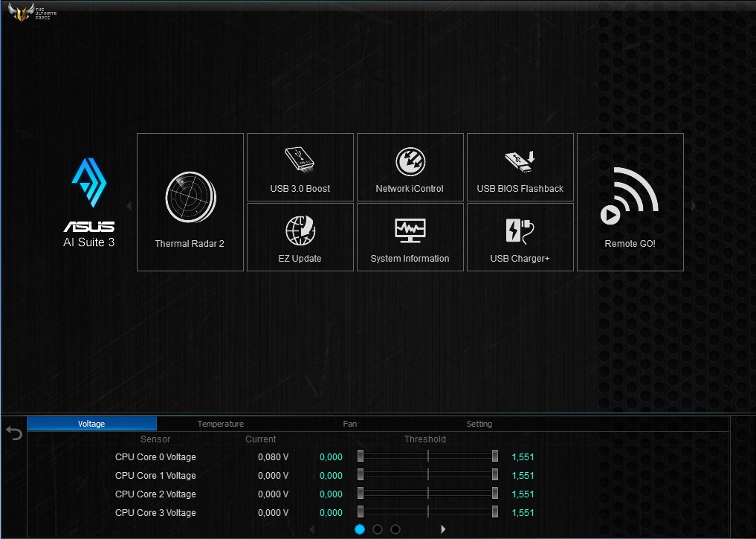This screenshot has width=756, height=539.
Task: Click CPU Core 0 upper threshold 1,551
Action: click(x=523, y=457)
